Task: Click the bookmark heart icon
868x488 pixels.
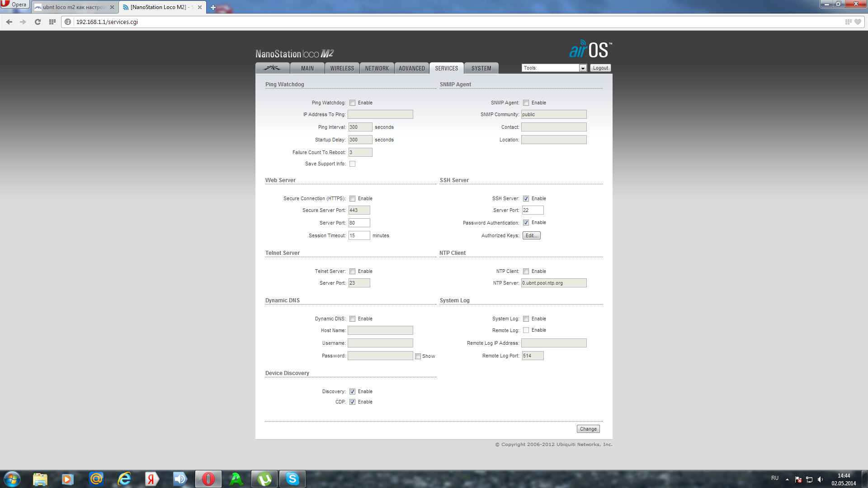Action: point(858,22)
